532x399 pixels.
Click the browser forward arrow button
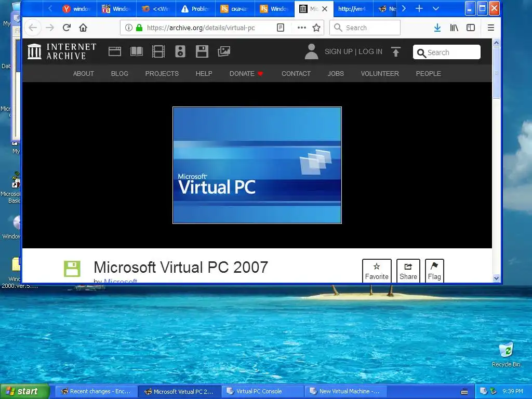click(50, 28)
